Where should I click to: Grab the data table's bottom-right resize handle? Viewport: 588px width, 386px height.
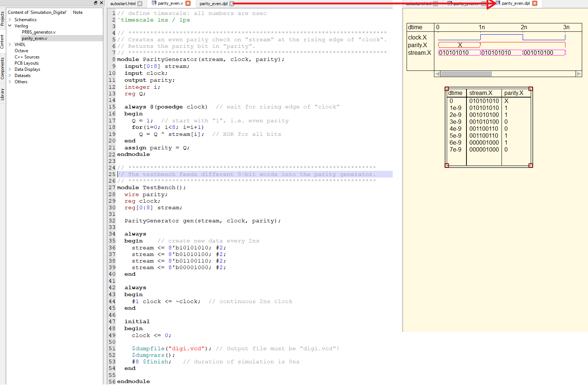coord(531,165)
